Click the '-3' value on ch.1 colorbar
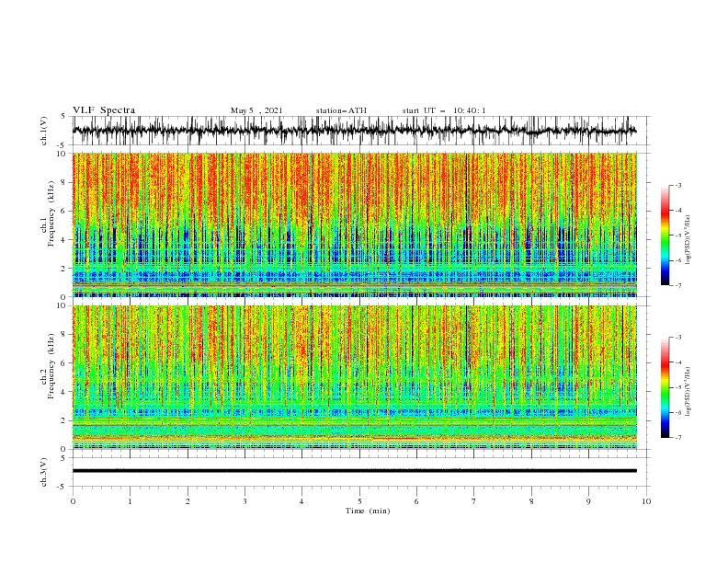Screen dimensions: 728x563 click(677, 185)
